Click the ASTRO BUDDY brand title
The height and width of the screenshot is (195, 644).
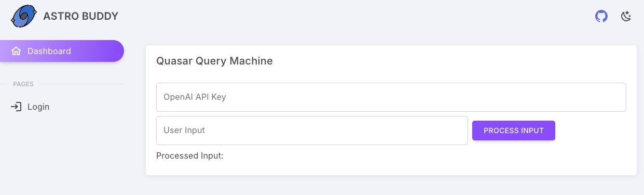pyautogui.click(x=81, y=16)
